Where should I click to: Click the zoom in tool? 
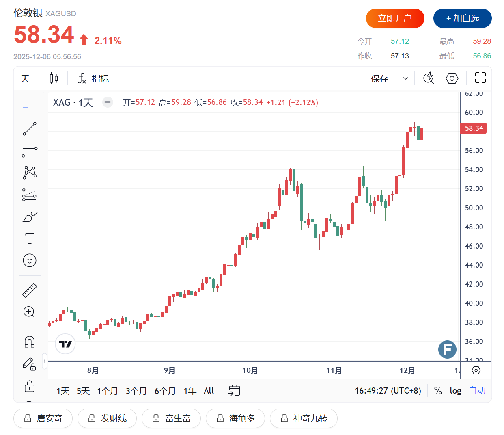(30, 312)
